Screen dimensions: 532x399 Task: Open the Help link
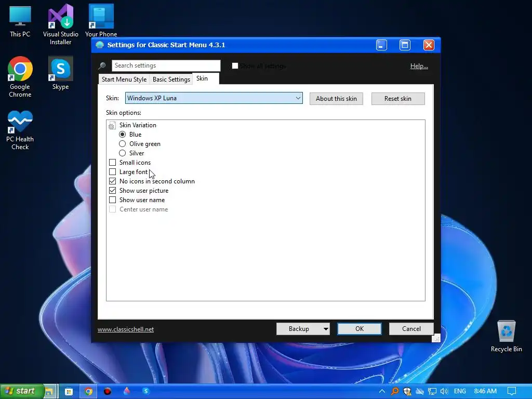click(x=419, y=66)
